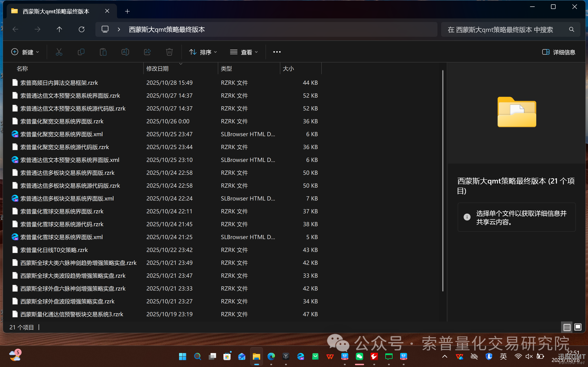Screen dimensions: 588x367
Task: Click the Refresh icon beside address bar
Action: (82, 30)
